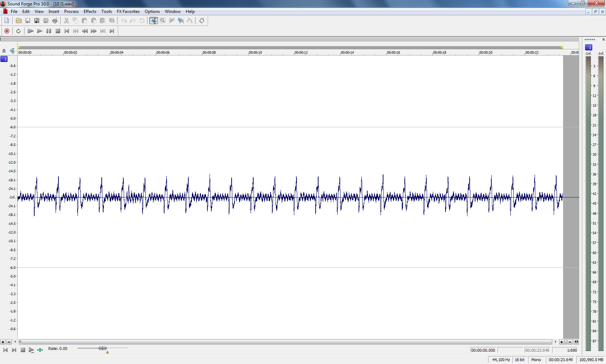Toggle the waveform lock icon
This screenshot has height=364, width=606.
[4, 51]
